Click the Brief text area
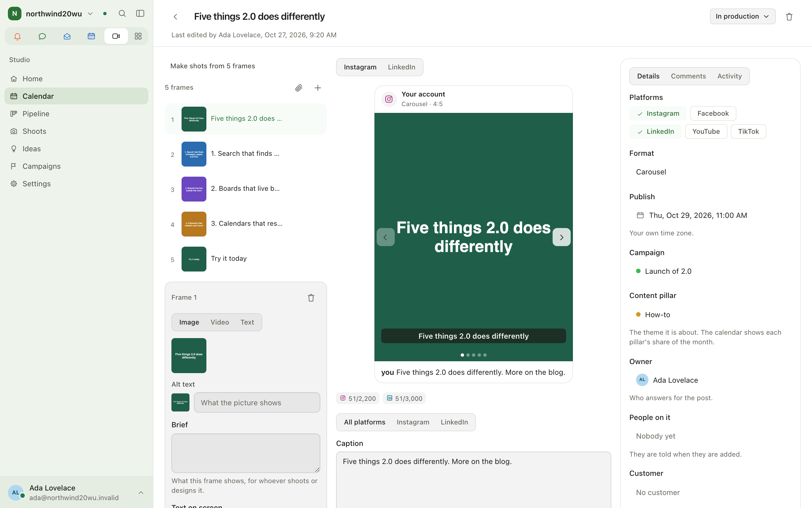 click(x=246, y=453)
